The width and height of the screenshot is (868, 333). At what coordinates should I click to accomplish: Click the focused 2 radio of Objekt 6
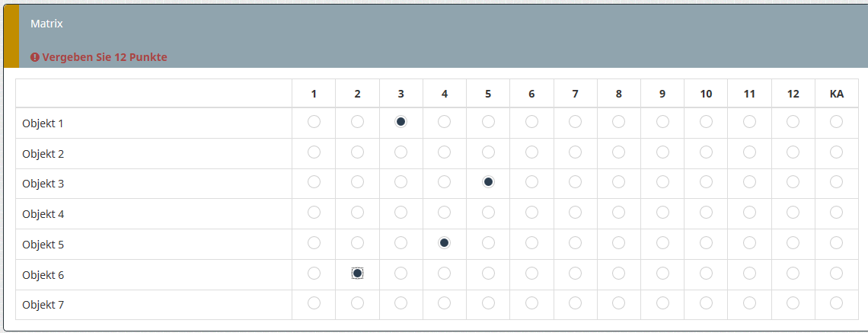357,273
